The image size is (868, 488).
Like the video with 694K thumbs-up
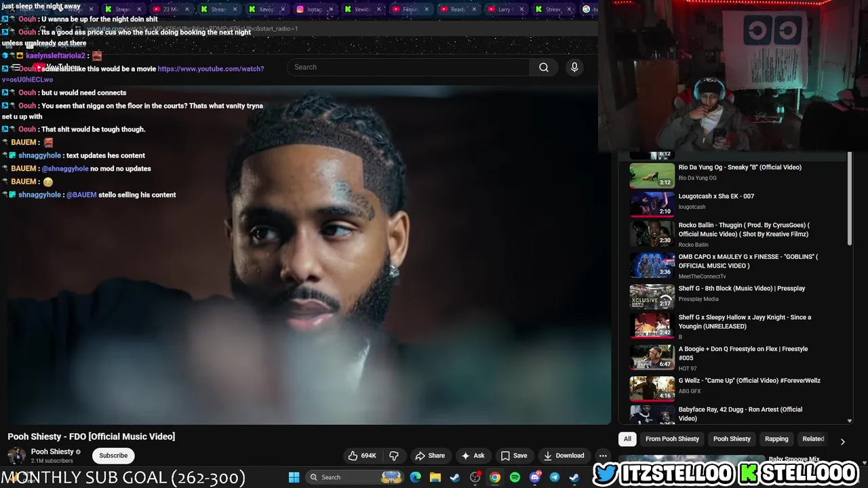361,455
